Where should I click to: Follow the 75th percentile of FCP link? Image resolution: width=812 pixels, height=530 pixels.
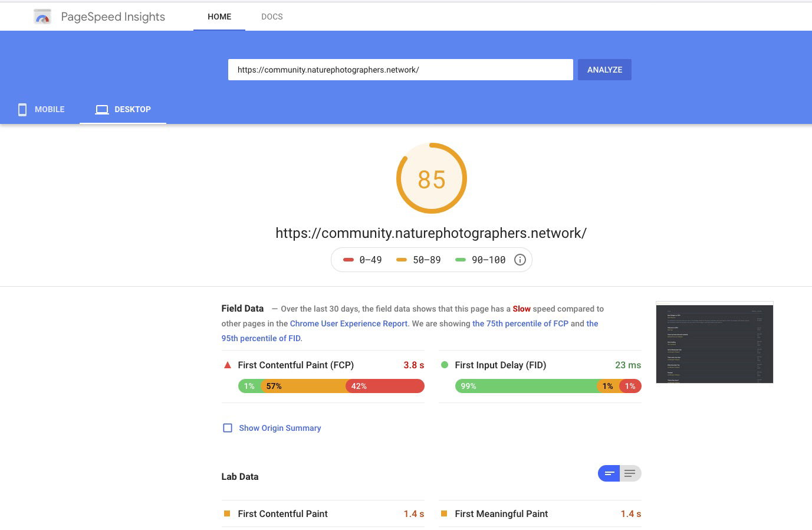[520, 323]
